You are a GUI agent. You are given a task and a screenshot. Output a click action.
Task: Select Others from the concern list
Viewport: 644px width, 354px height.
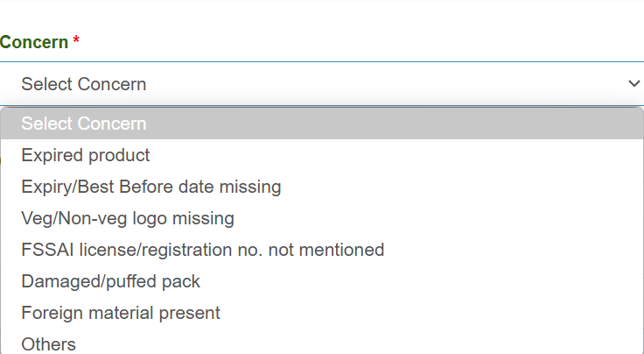point(49,344)
